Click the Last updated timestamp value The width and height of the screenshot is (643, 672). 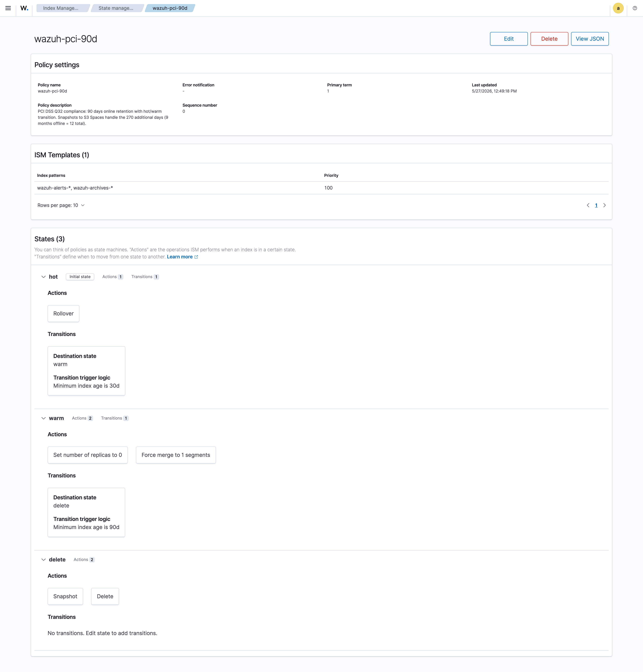click(494, 91)
